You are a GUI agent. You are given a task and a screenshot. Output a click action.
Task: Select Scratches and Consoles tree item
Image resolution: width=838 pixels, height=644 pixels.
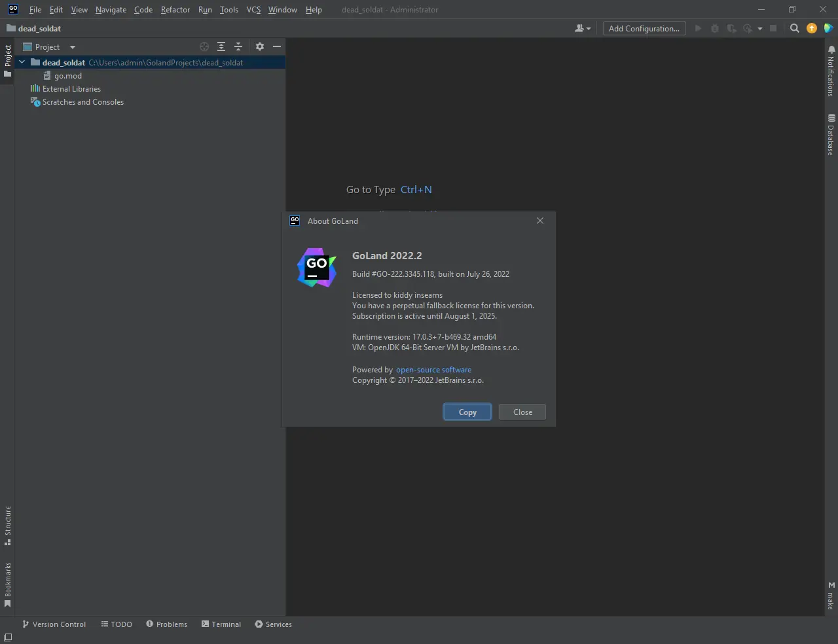[x=83, y=102]
